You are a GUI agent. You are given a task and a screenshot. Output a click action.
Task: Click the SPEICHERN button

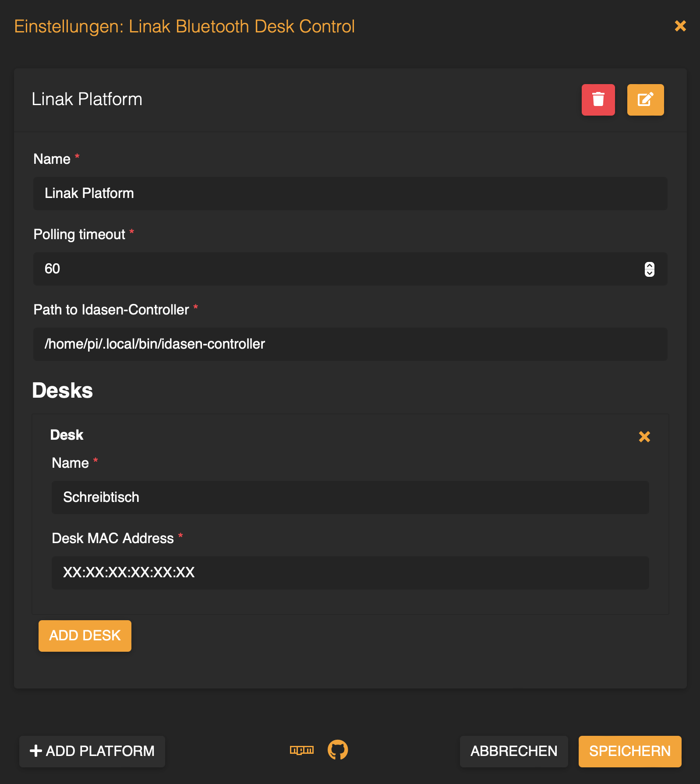(x=630, y=752)
